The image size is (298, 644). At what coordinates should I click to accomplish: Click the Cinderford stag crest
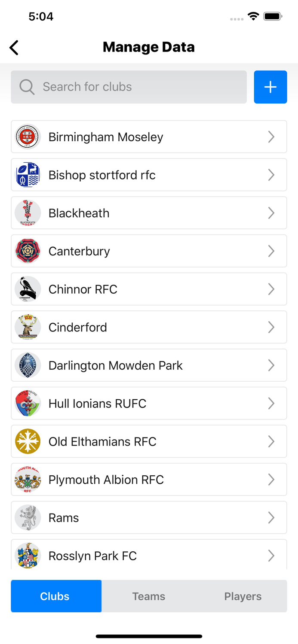pos(28,327)
